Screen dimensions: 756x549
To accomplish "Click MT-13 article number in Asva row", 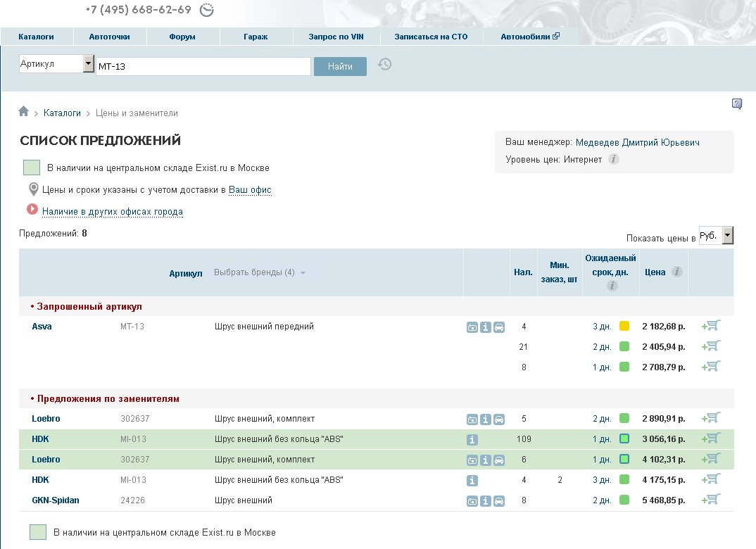I will click(132, 327).
